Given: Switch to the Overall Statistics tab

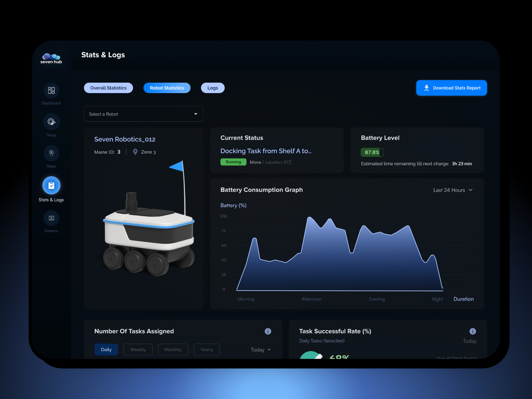Looking at the screenshot, I should 108,88.
